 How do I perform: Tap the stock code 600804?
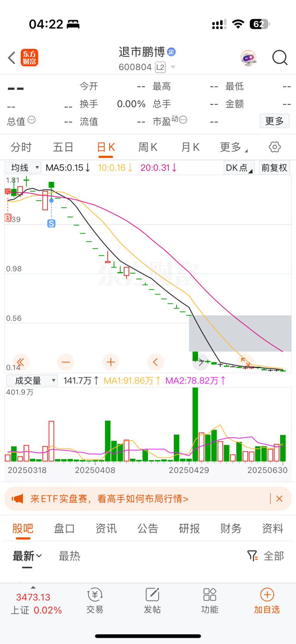[135, 67]
